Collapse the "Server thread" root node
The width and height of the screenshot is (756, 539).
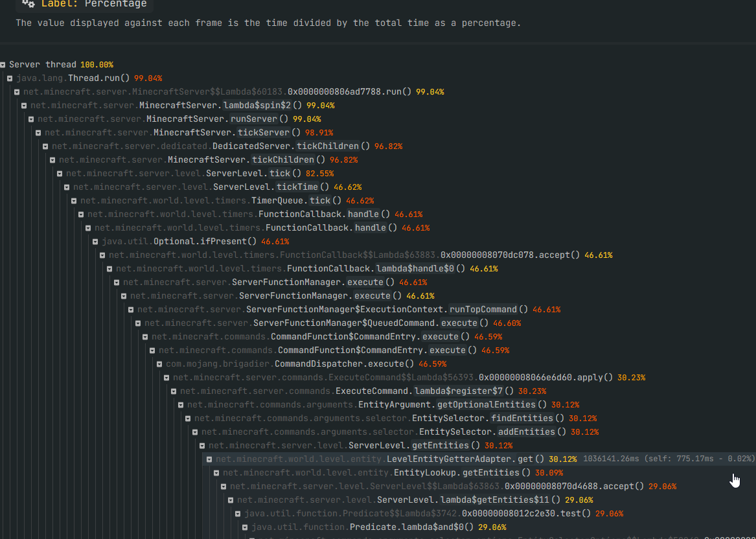(x=3, y=64)
